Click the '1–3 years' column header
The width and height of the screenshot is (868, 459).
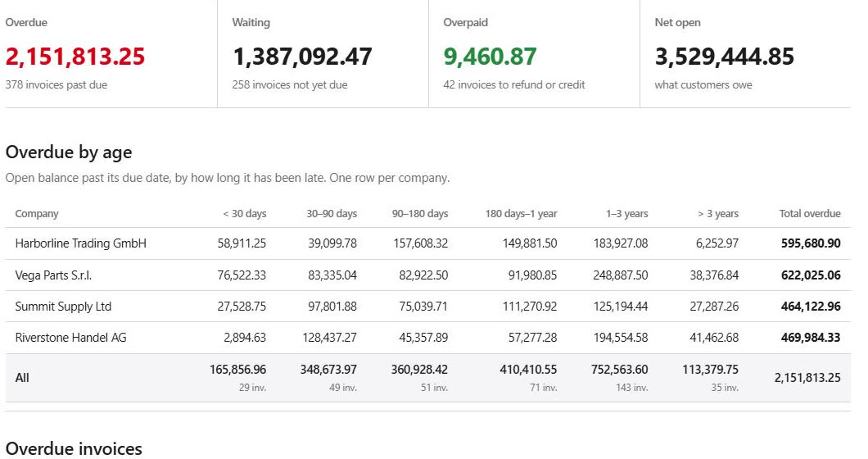626,214
